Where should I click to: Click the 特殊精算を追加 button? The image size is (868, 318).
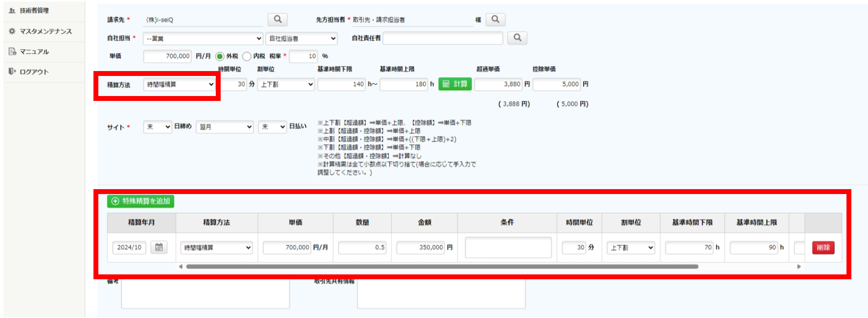(x=140, y=201)
